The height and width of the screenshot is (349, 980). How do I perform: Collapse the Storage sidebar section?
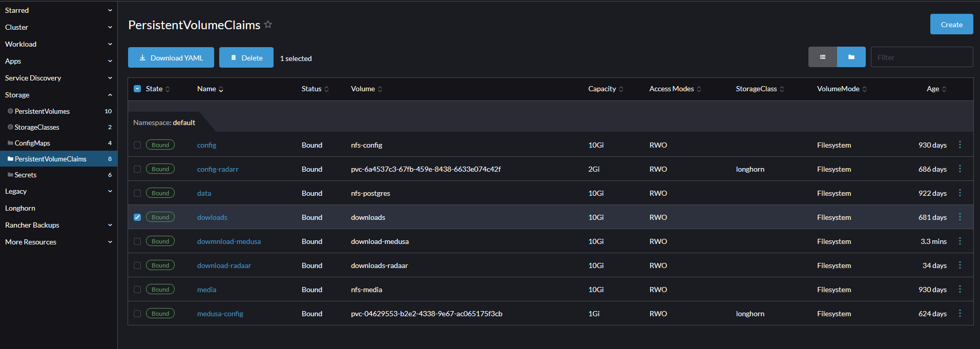tap(110, 95)
